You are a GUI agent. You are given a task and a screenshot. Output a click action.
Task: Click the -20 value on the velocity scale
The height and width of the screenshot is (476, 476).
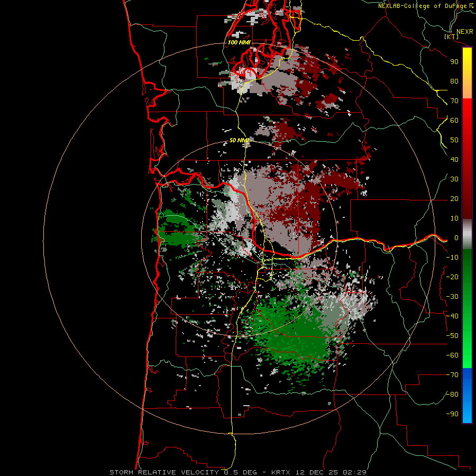pos(452,277)
